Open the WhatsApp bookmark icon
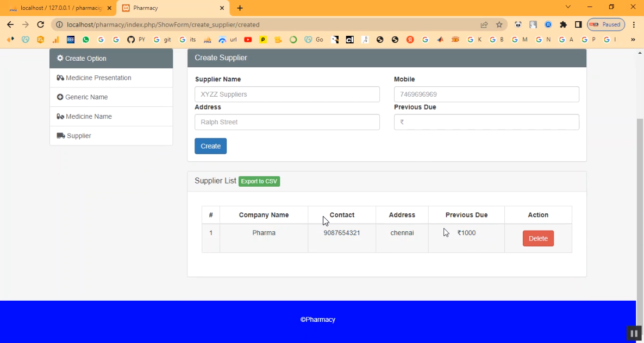This screenshot has width=644, height=343. point(86,40)
